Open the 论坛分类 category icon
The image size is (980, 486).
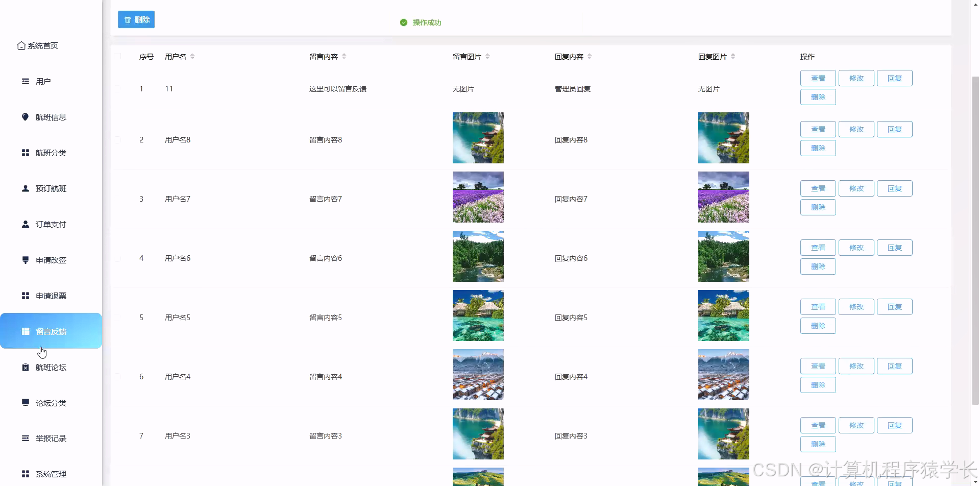click(x=25, y=402)
